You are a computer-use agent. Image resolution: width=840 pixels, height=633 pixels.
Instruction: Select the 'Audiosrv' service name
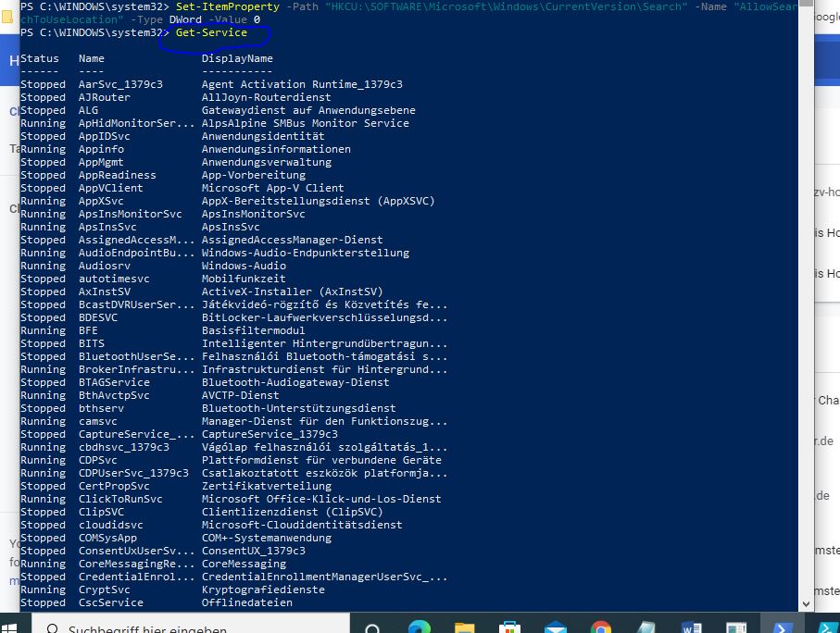tap(105, 266)
